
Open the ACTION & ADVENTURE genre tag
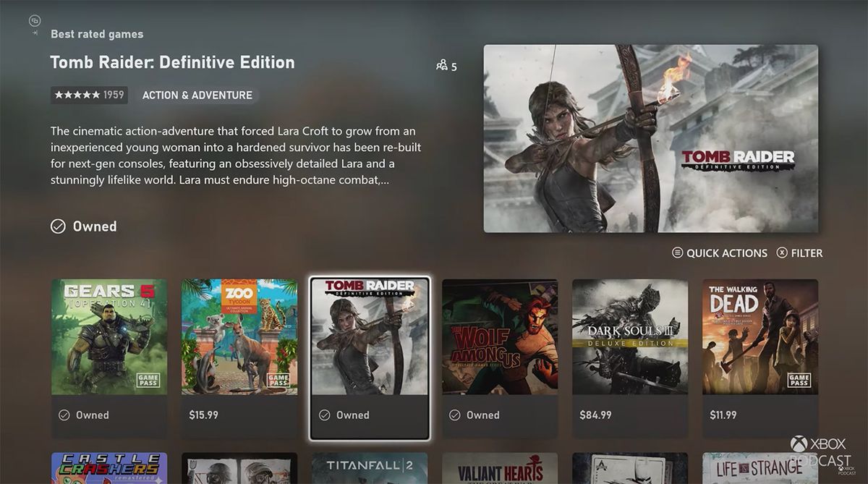(197, 95)
